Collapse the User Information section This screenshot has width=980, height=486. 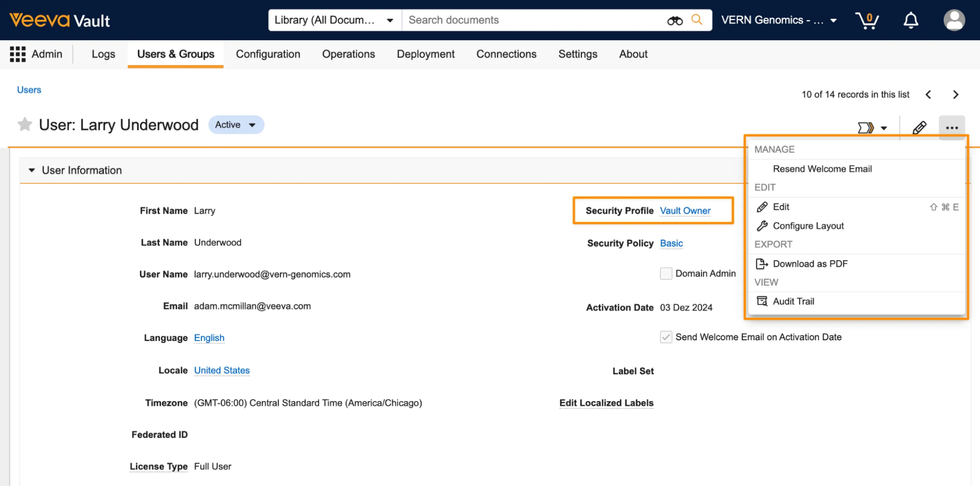(x=32, y=170)
